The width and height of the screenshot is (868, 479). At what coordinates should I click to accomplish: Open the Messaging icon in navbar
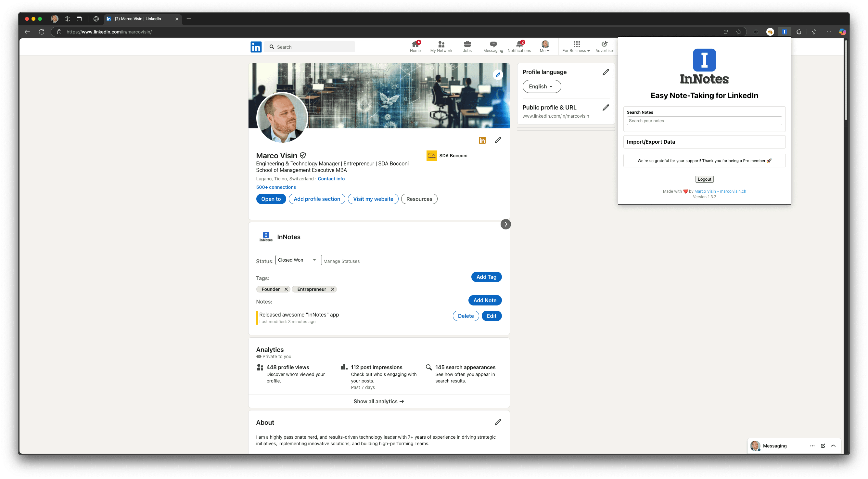coord(493,45)
